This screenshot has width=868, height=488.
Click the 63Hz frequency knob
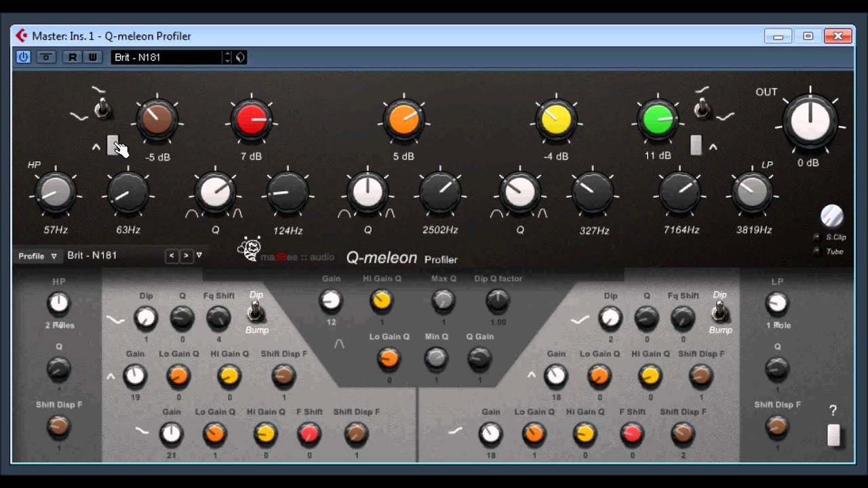tap(128, 193)
